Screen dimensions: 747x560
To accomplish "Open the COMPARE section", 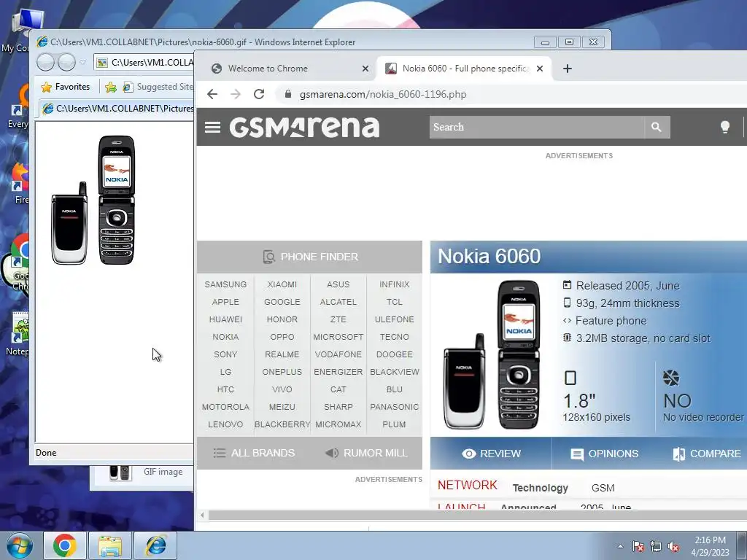I will click(707, 454).
